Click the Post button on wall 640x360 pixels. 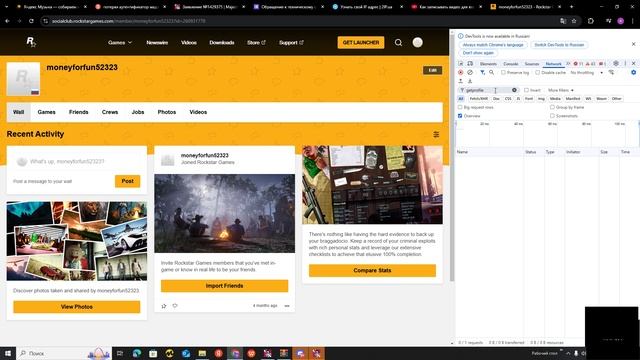[127, 181]
